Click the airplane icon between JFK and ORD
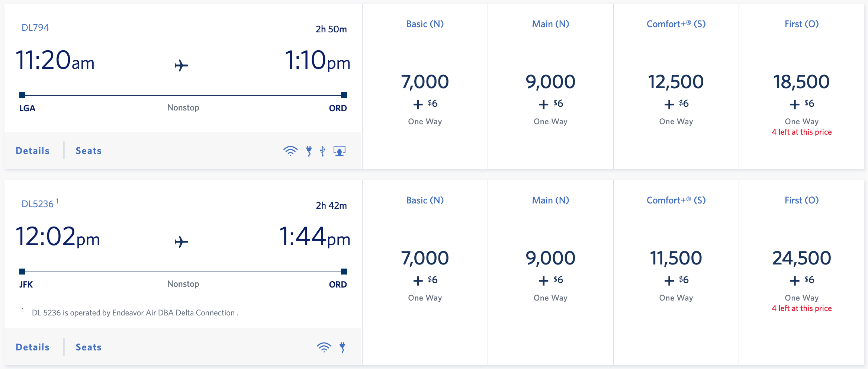The height and width of the screenshot is (369, 868). [183, 240]
